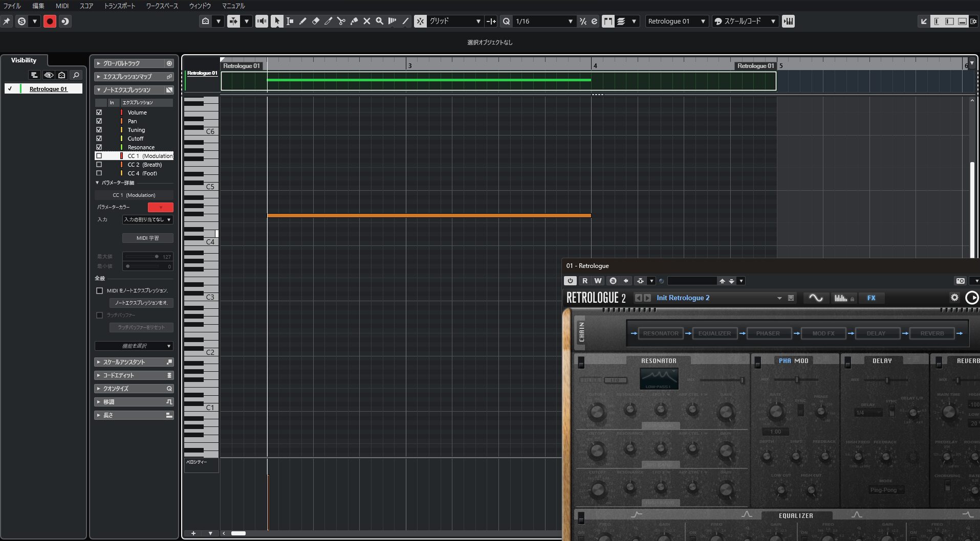Select the Glue tool
The width and height of the screenshot is (980, 541).
pos(354,21)
